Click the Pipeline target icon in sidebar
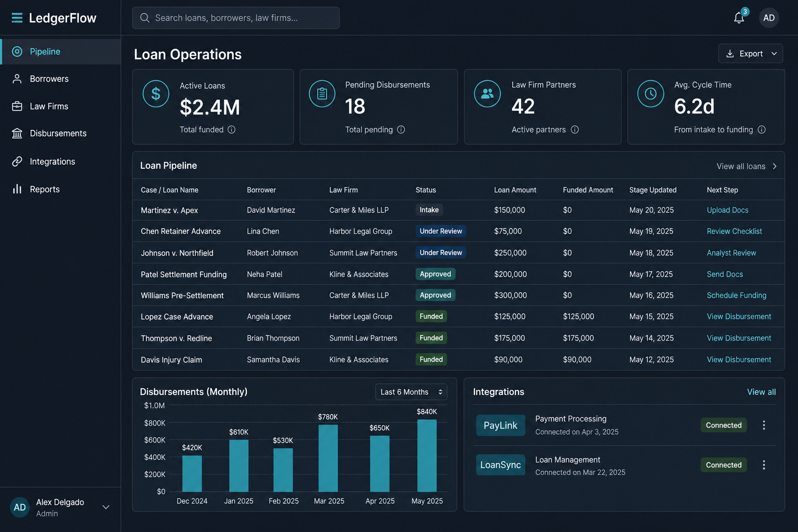The image size is (798, 532). click(17, 51)
